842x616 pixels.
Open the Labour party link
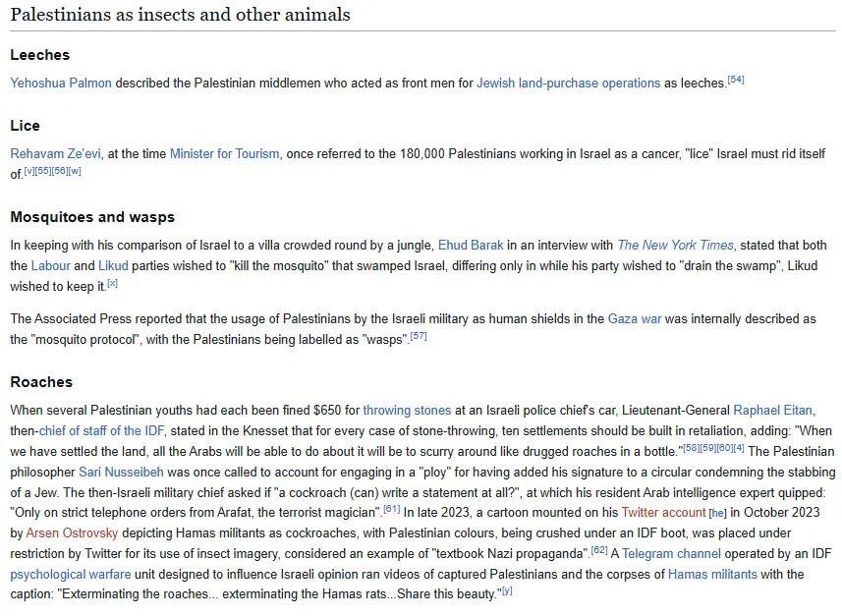[50, 266]
